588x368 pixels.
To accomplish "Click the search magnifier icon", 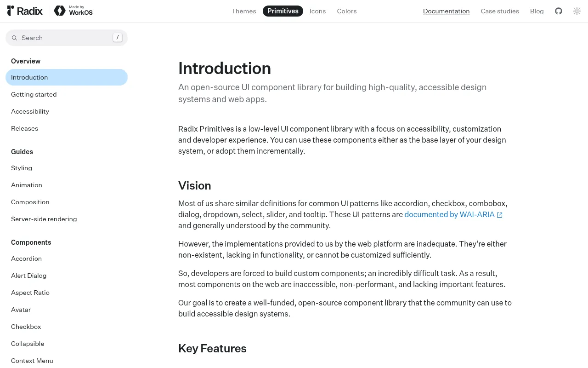I will (14, 38).
